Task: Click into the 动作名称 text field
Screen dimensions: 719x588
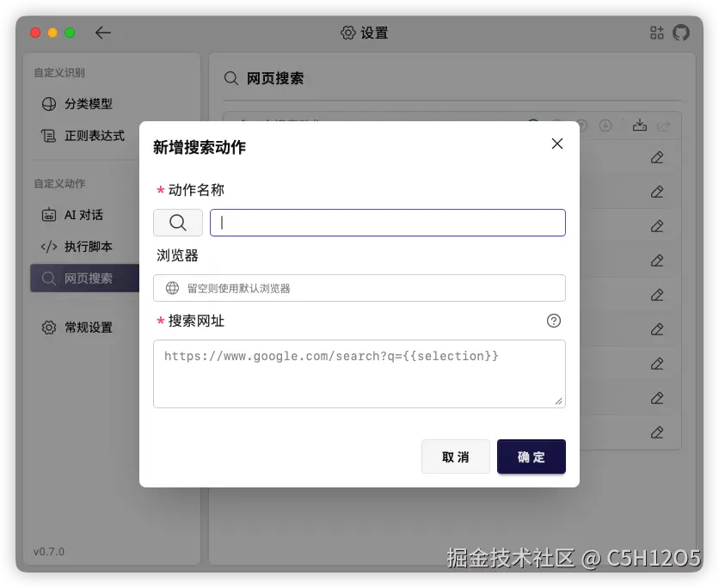Action: pyautogui.click(x=387, y=222)
